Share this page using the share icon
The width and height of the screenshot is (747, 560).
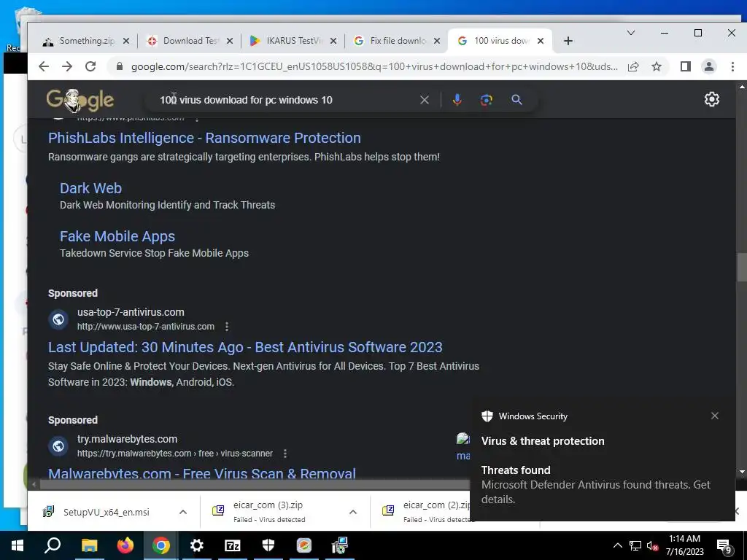click(633, 66)
